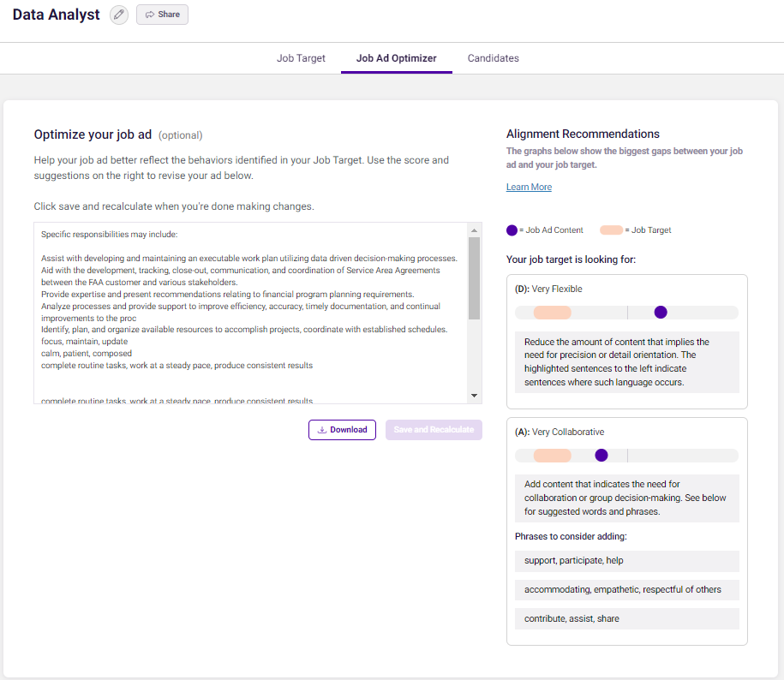The image size is (784, 680).
Task: Click the job ad scrollbar thumb
Action: pos(474,278)
